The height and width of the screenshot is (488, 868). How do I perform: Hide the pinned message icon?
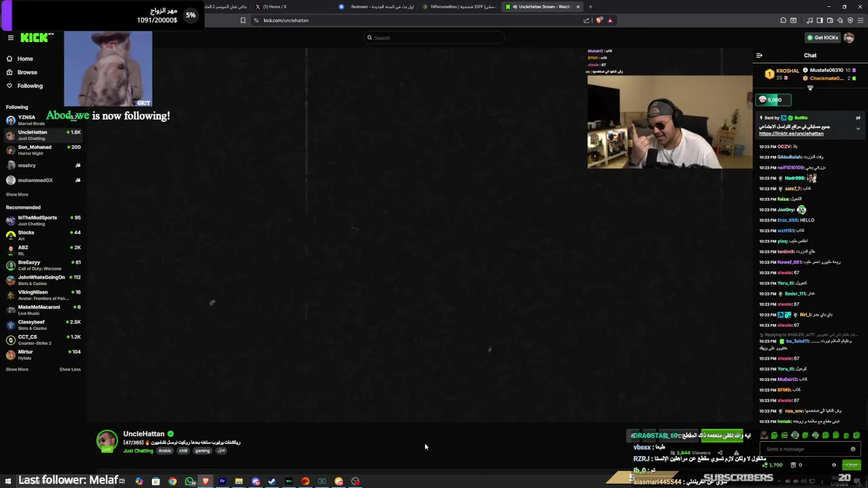(x=858, y=118)
